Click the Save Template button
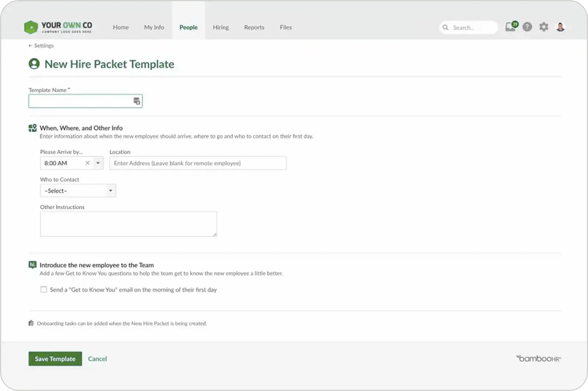The image size is (588, 391). 55,359
